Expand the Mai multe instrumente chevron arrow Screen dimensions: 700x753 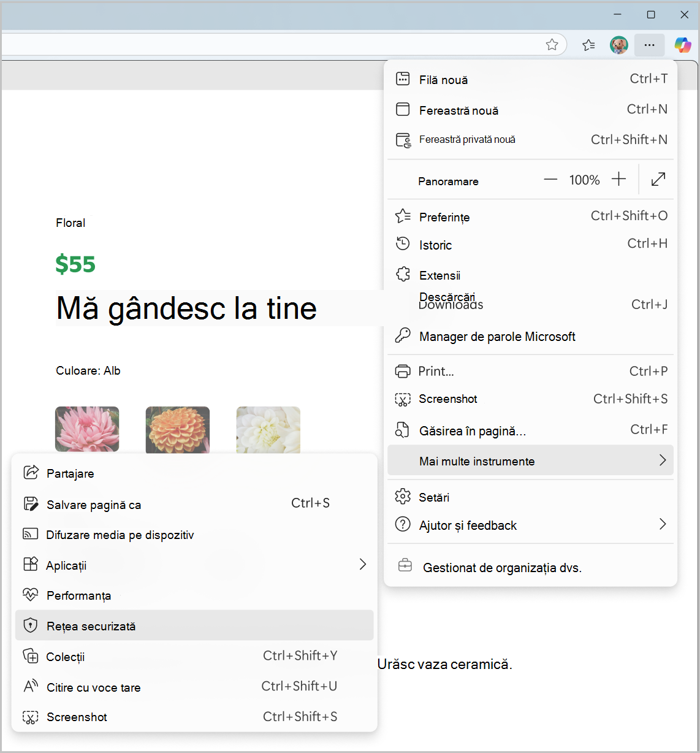tap(663, 460)
